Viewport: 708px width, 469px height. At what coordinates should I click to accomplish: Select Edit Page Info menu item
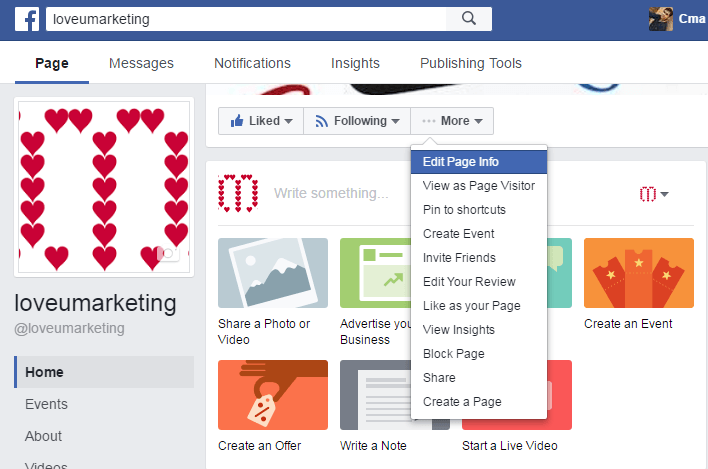pyautogui.click(x=479, y=162)
